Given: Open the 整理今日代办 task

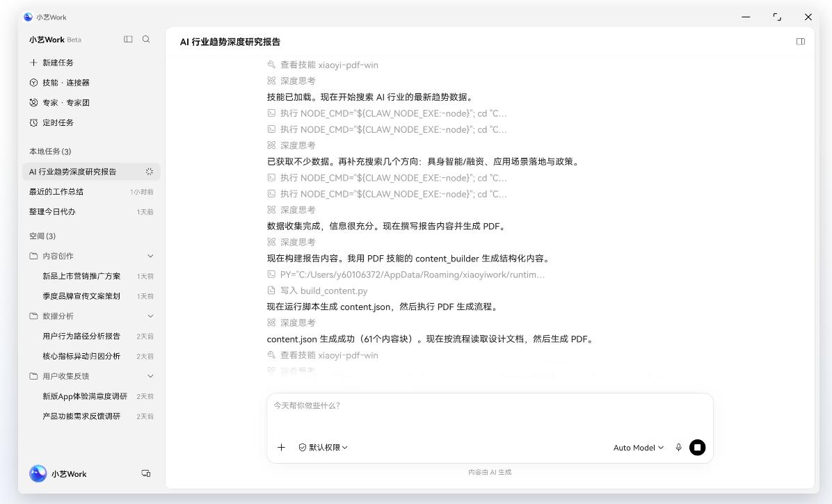Looking at the screenshot, I should pyautogui.click(x=91, y=212).
